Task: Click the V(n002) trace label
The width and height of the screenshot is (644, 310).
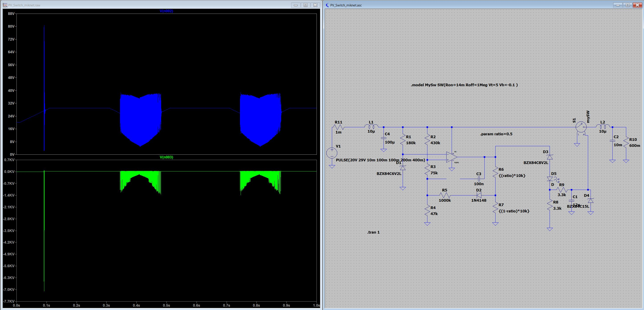Action: click(166, 11)
